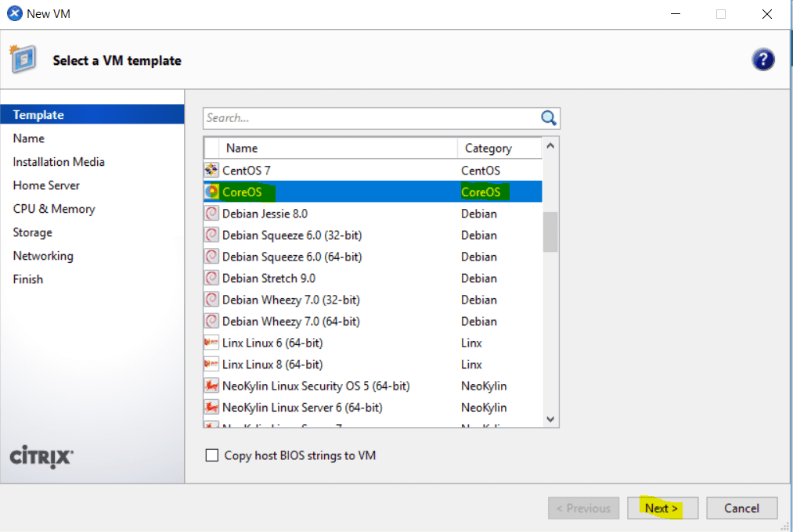Image resolution: width=793 pixels, height=532 pixels.
Task: Select the Debian Stretch 9.0 template row
Action: point(313,278)
